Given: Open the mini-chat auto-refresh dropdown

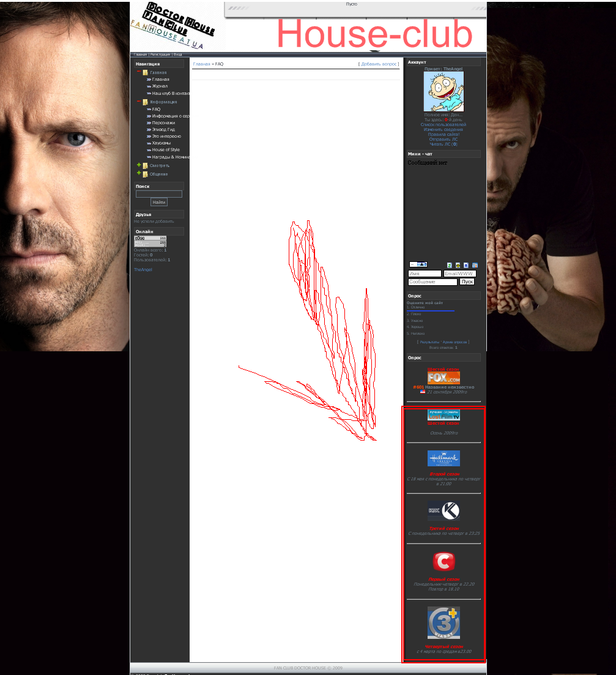Looking at the screenshot, I should (418, 264).
